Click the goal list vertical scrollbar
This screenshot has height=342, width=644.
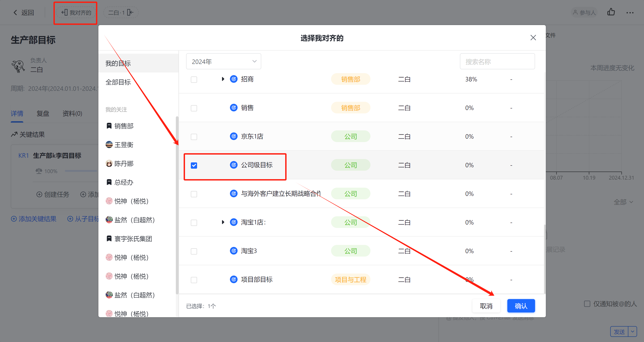pyautogui.click(x=545, y=259)
